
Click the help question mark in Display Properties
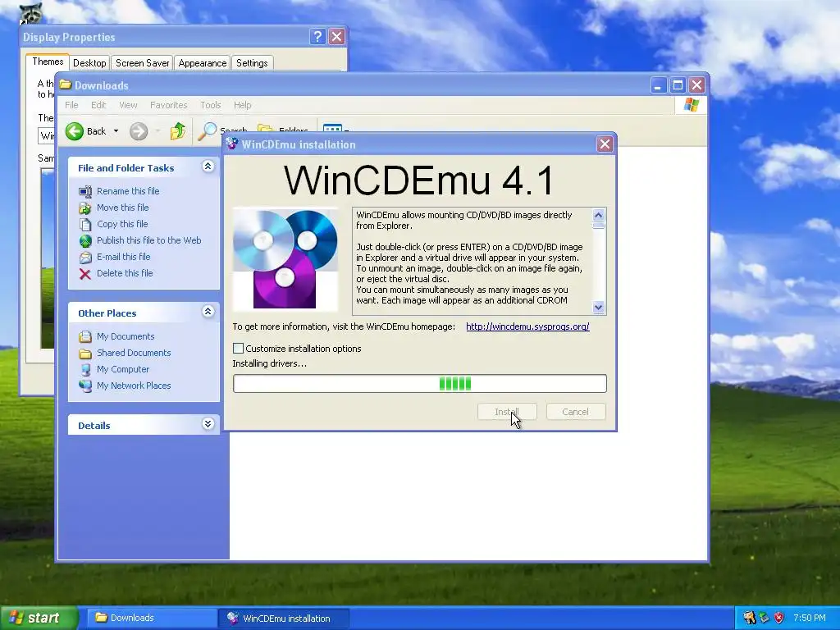317,36
